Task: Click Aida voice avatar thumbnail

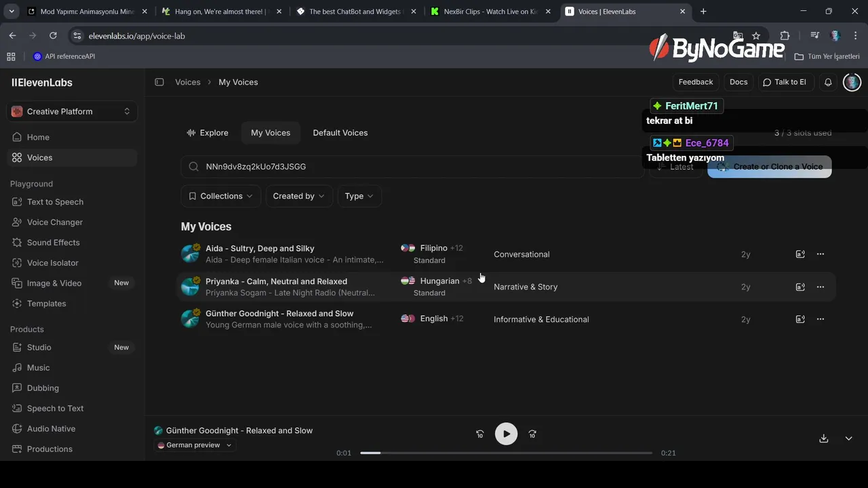Action: pyautogui.click(x=190, y=254)
